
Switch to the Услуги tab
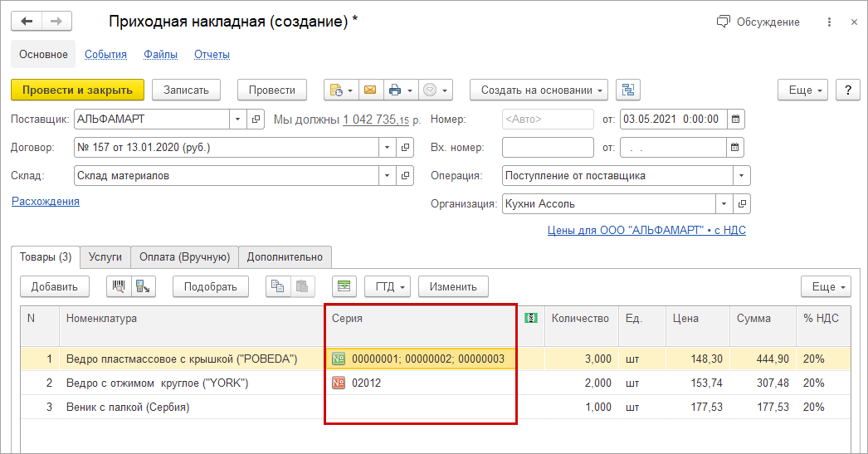pos(105,257)
